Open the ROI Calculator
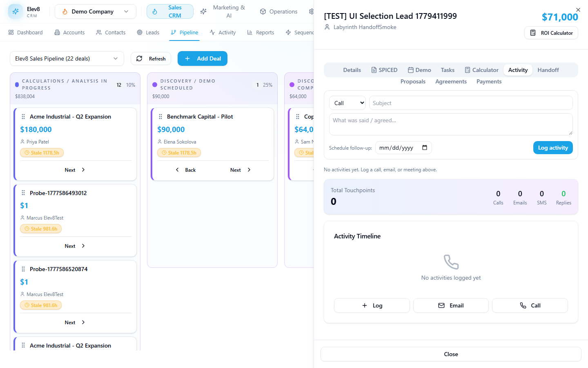 click(x=551, y=33)
